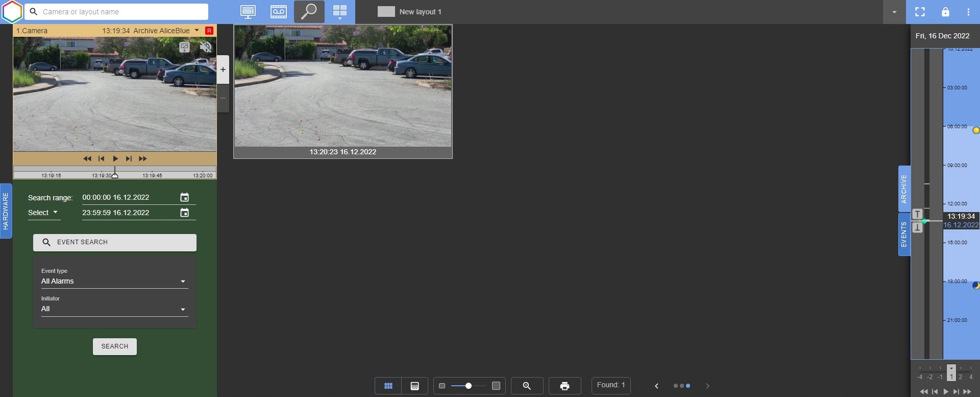Click the SEARCH button
The image size is (980, 397).
(115, 346)
